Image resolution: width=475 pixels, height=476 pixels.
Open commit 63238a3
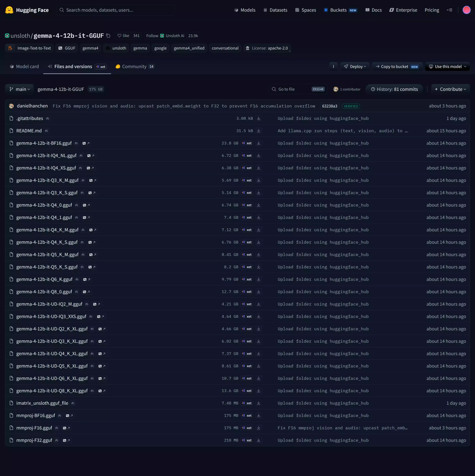330,106
